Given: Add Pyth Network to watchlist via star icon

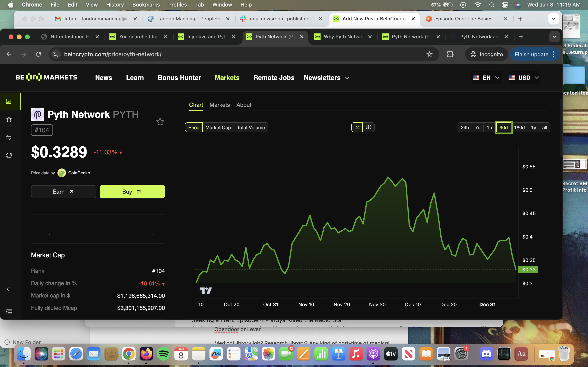Looking at the screenshot, I should pos(160,122).
